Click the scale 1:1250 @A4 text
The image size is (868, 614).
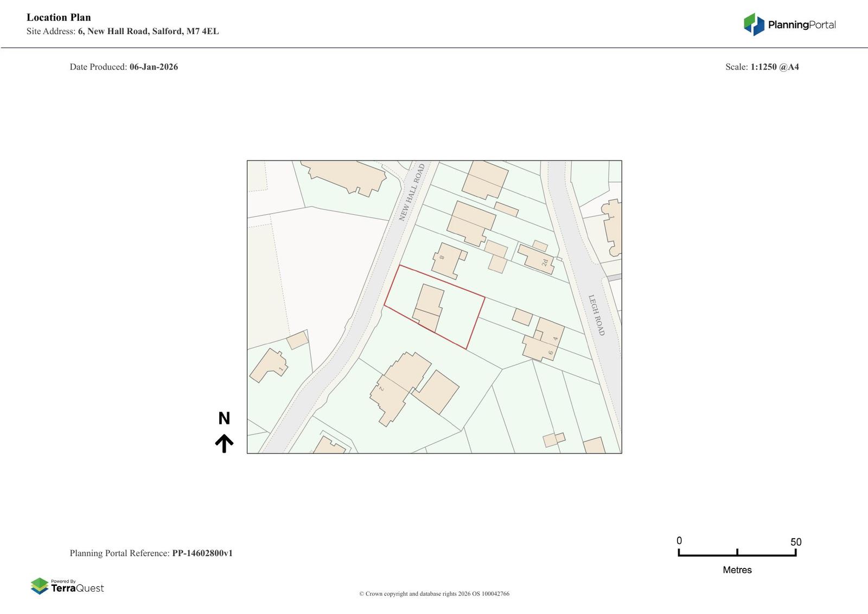(774, 67)
